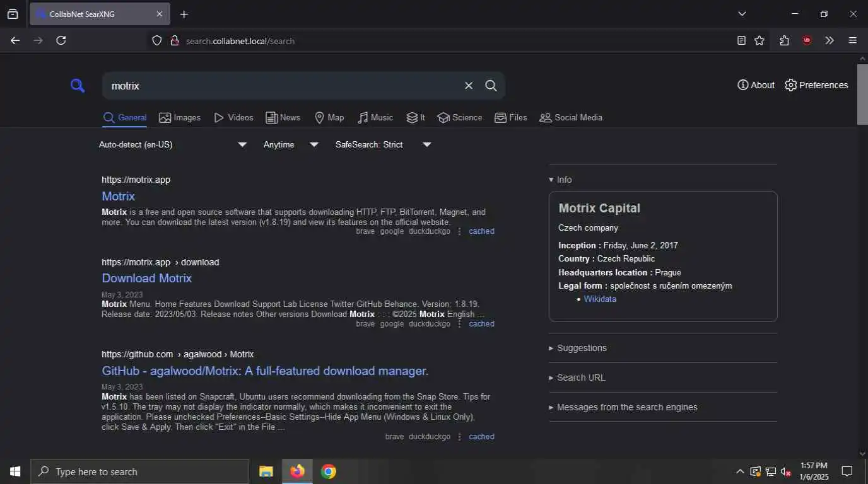Image resolution: width=868 pixels, height=484 pixels.
Task: Switch to the Images tab
Action: pyautogui.click(x=180, y=118)
